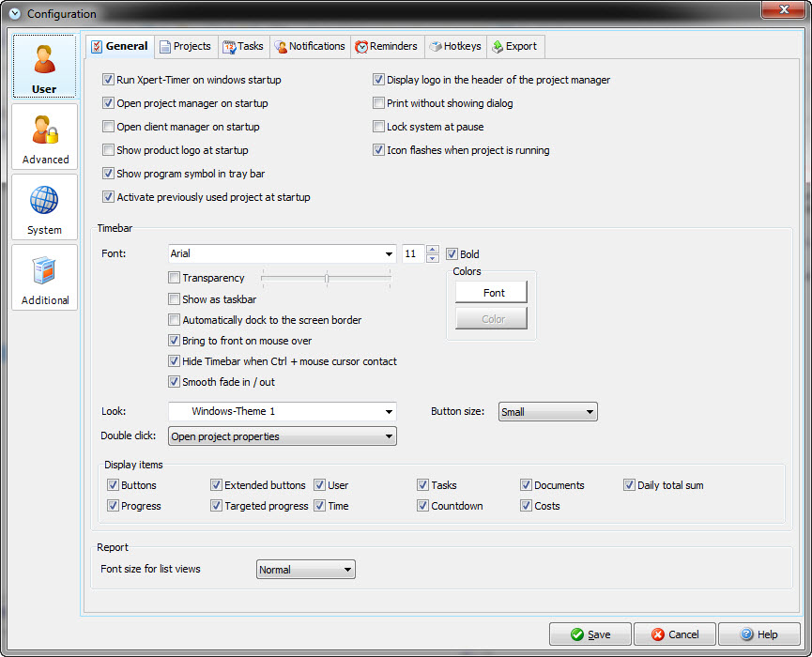Enable Print without showing dialog
This screenshot has width=812, height=657.
click(378, 103)
